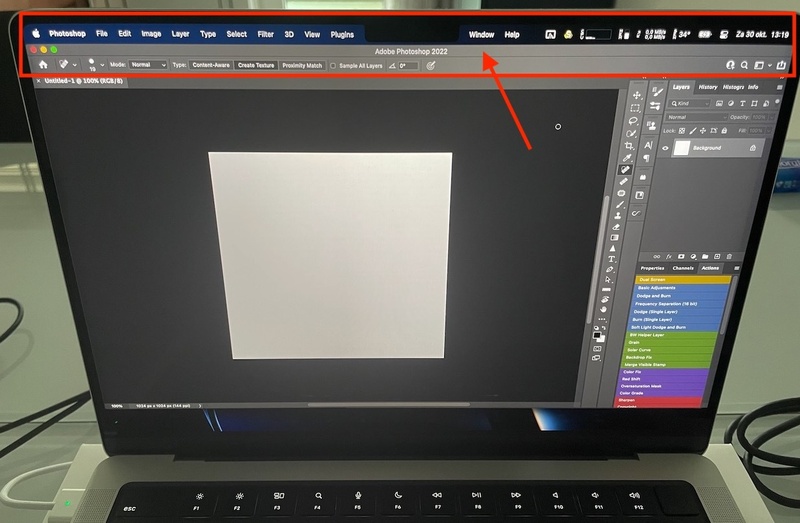Click the Search icon in options bar
The height and width of the screenshot is (523, 800).
744,65
